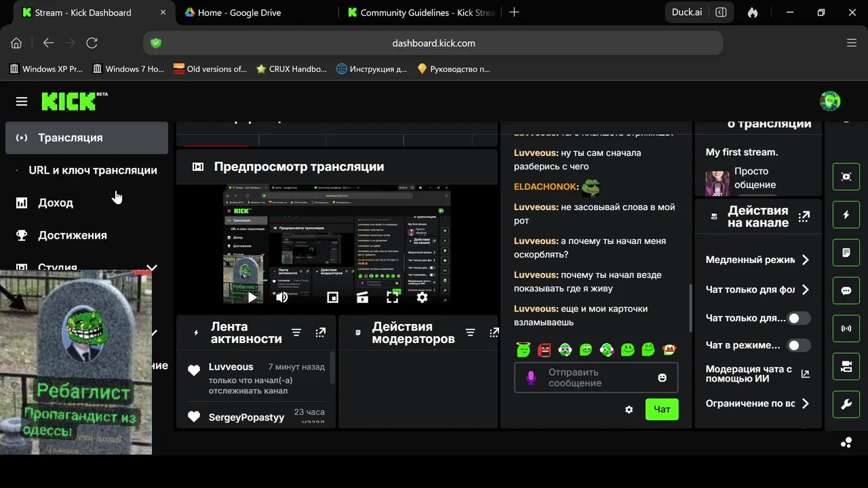Click the right sidebar camera stream icon

[846, 367]
